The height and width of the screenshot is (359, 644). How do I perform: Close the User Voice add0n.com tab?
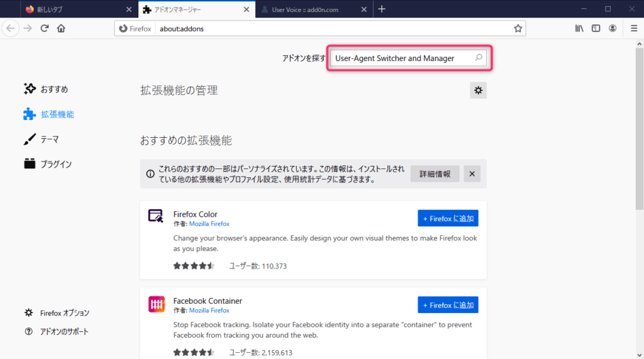[364, 9]
